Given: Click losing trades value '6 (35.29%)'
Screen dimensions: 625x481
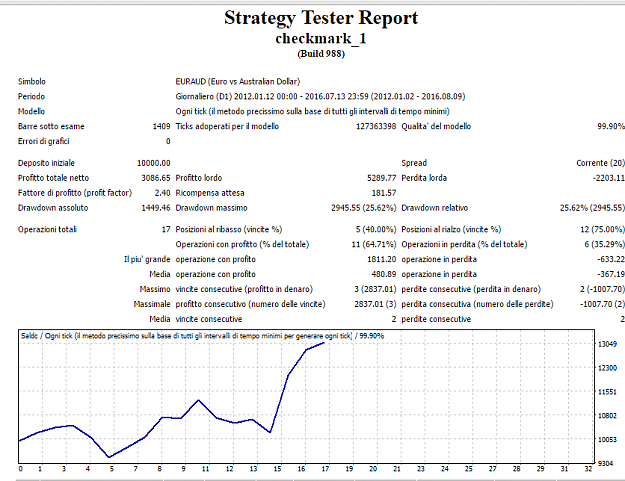Looking at the screenshot, I should [604, 244].
